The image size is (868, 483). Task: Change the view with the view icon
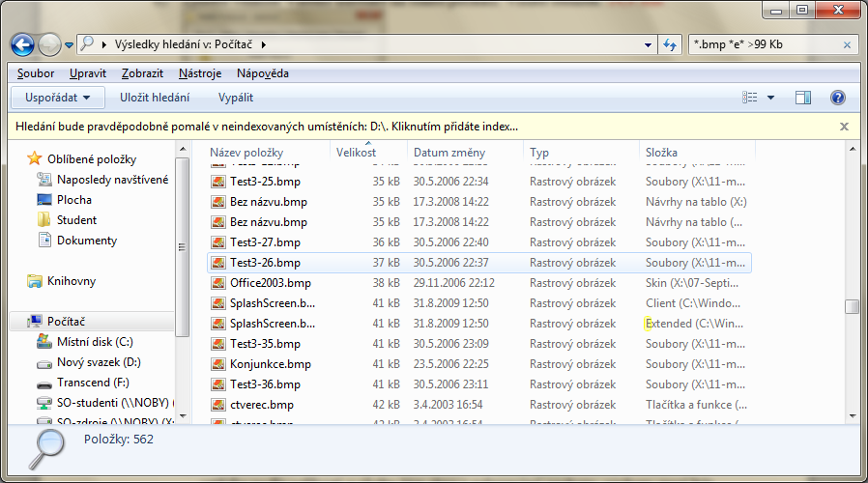749,98
